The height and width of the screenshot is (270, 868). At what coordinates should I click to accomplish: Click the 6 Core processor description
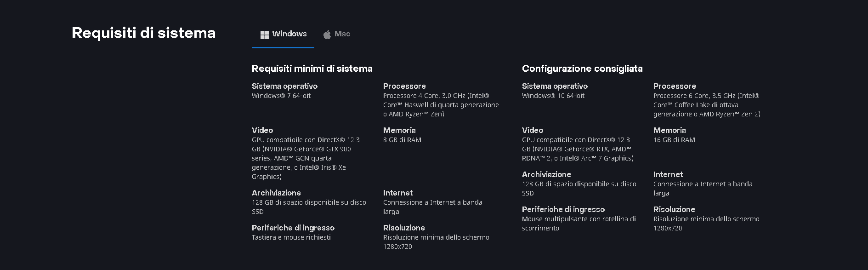(x=707, y=105)
